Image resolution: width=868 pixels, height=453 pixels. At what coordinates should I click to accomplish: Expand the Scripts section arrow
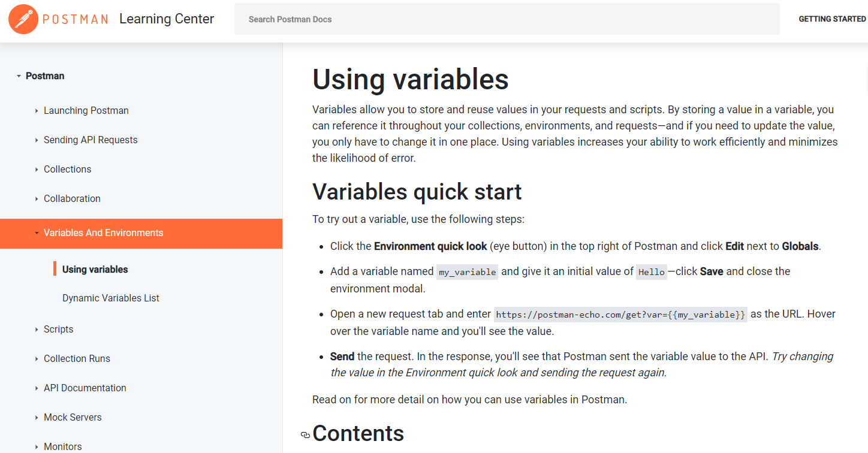(x=37, y=330)
